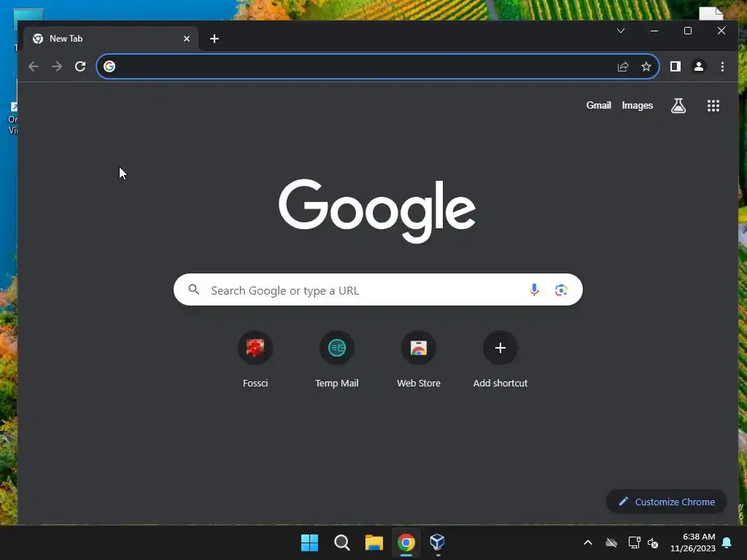Open Search Labs flask icon
747x560 pixels.
coord(678,106)
